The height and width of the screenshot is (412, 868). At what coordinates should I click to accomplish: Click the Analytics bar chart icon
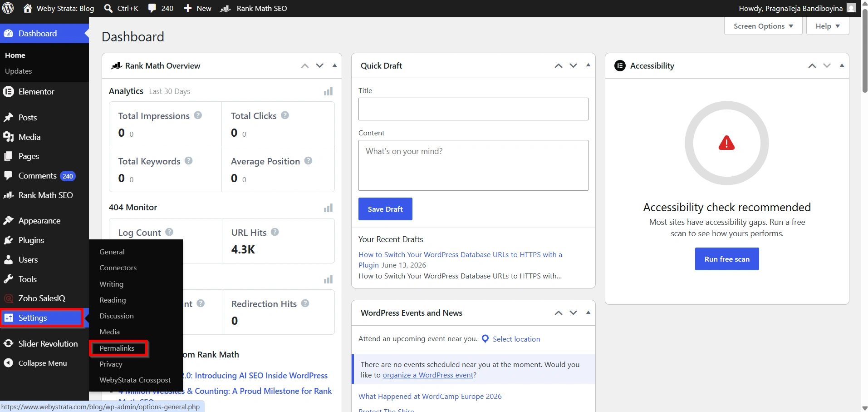point(328,91)
